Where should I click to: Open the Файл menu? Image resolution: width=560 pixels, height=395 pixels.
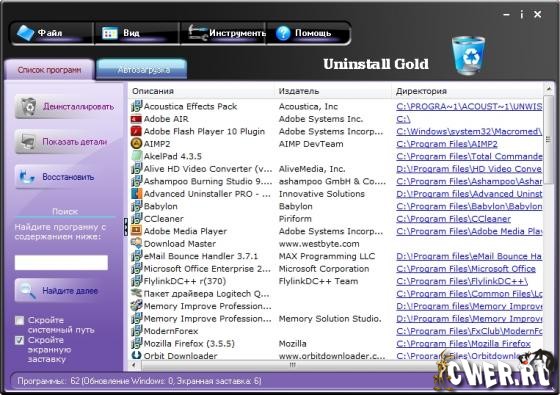[52, 33]
